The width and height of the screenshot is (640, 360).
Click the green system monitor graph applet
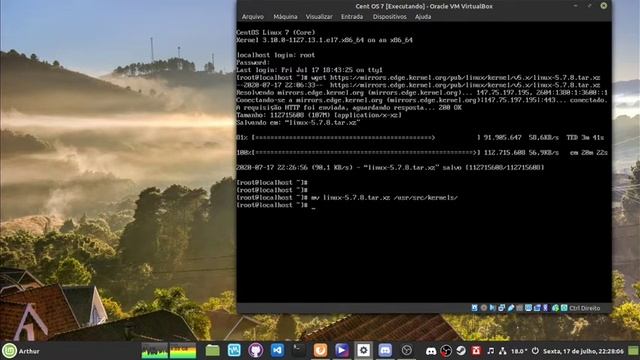point(155,351)
